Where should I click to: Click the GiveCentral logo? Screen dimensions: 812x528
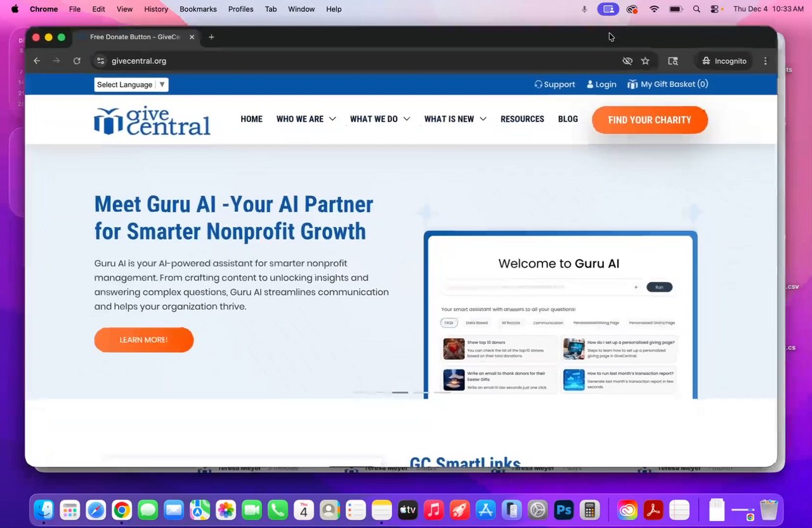(x=152, y=120)
